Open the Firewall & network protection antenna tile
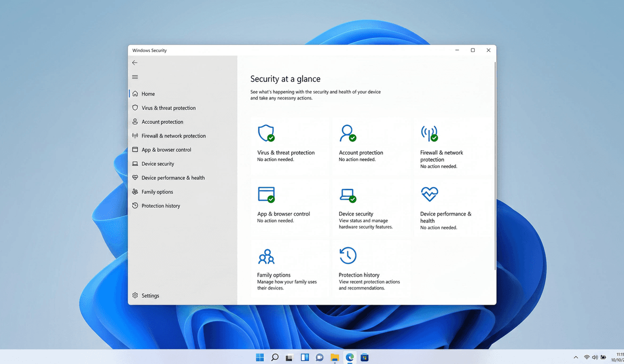The image size is (624, 364). click(453, 146)
